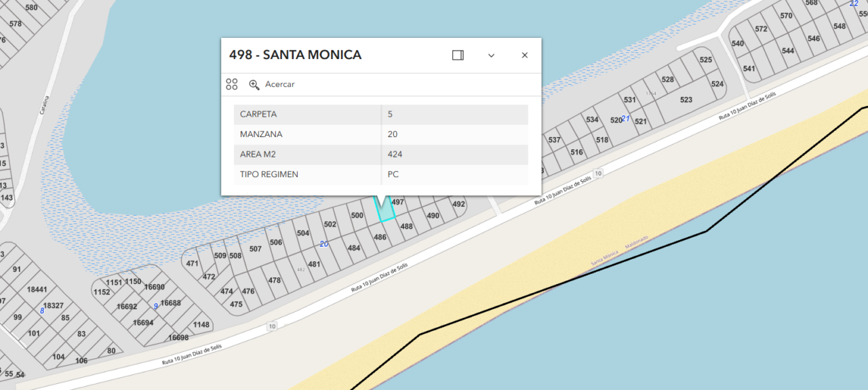Select the CARPETA row in the table
This screenshot has width=868, height=390.
(380, 114)
